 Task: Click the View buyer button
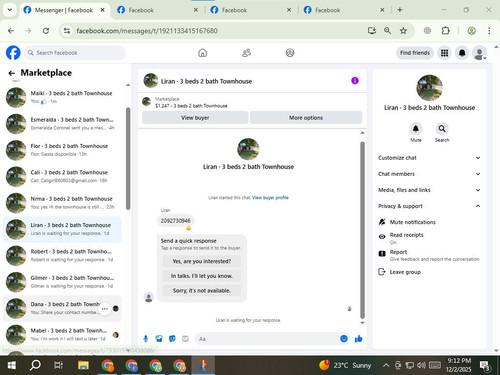point(195,118)
